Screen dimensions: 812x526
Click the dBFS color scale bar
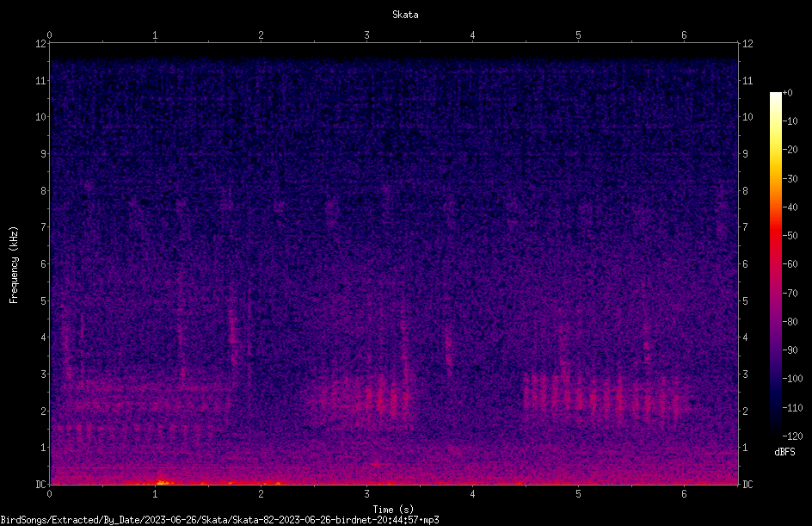[x=775, y=263]
